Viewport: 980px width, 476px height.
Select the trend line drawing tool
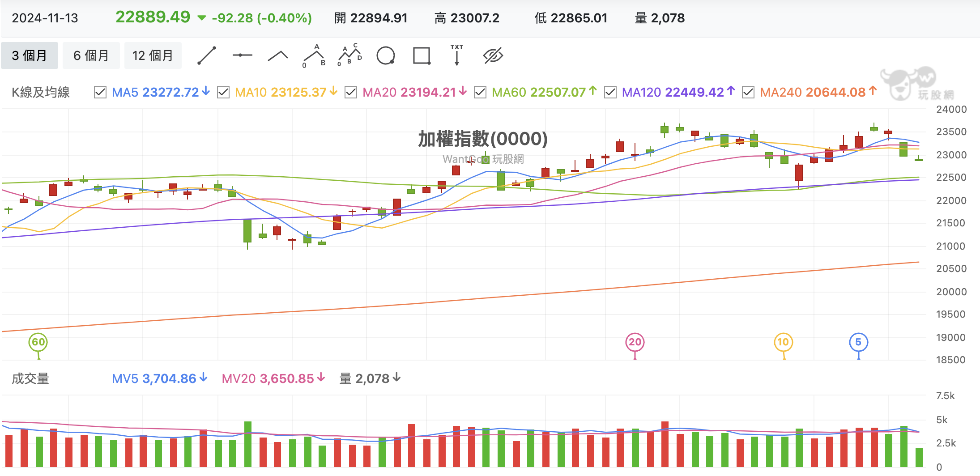207,55
